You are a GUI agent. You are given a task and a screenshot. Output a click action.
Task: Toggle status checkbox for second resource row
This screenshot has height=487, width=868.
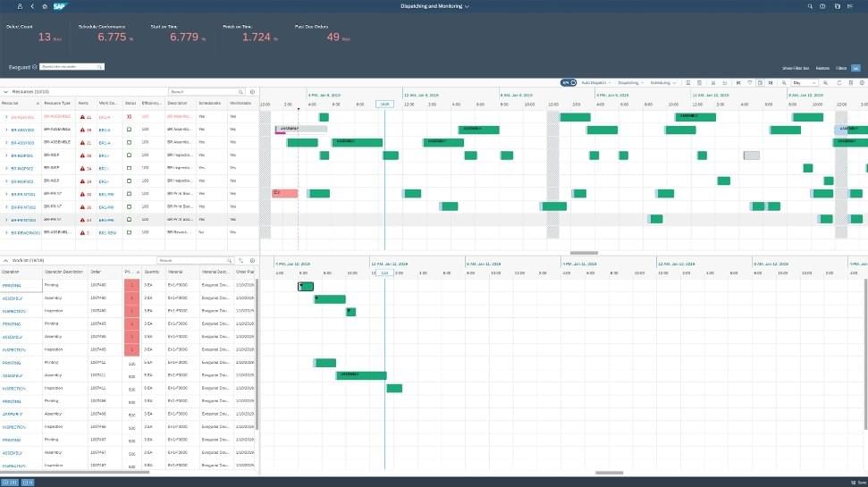click(130, 130)
